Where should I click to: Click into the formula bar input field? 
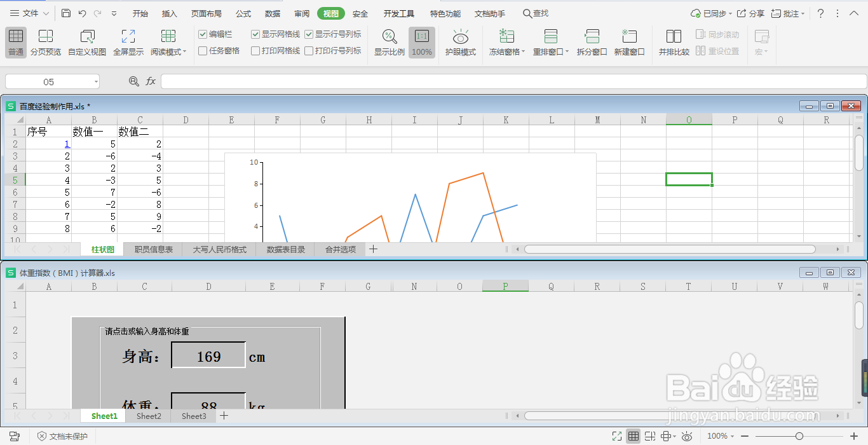point(513,81)
